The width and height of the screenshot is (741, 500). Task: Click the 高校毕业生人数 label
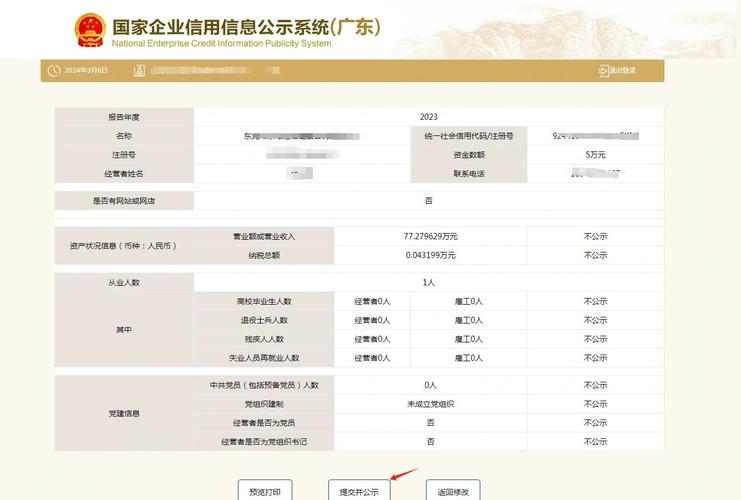[264, 301]
